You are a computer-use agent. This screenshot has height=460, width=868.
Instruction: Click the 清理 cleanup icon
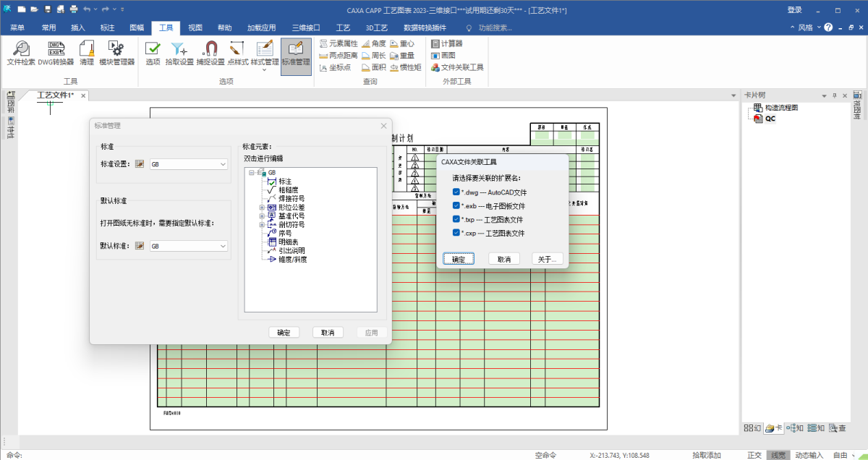pyautogui.click(x=87, y=53)
